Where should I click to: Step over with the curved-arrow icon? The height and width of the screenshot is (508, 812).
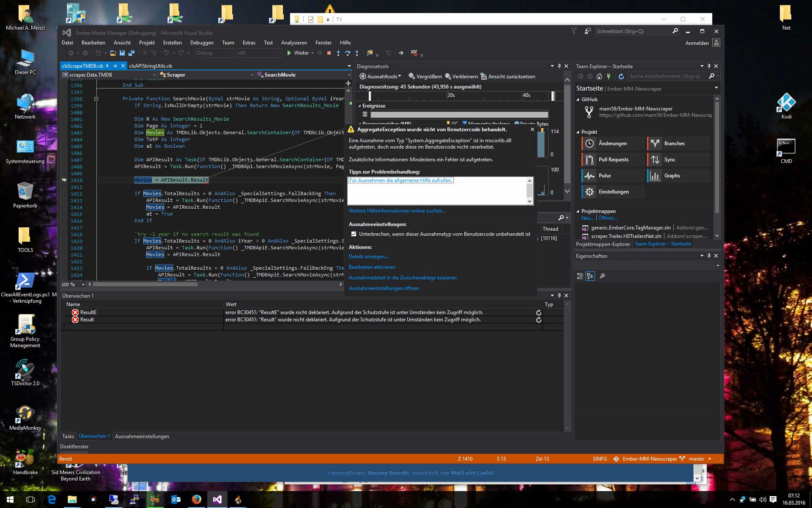[348, 53]
